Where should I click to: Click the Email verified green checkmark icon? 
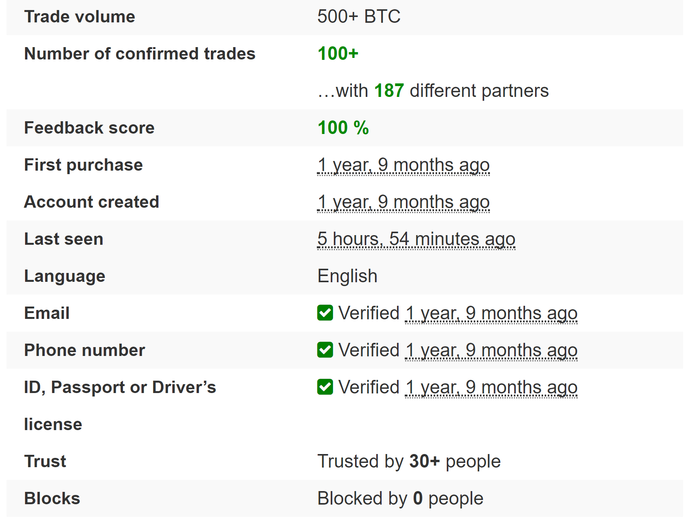325,313
